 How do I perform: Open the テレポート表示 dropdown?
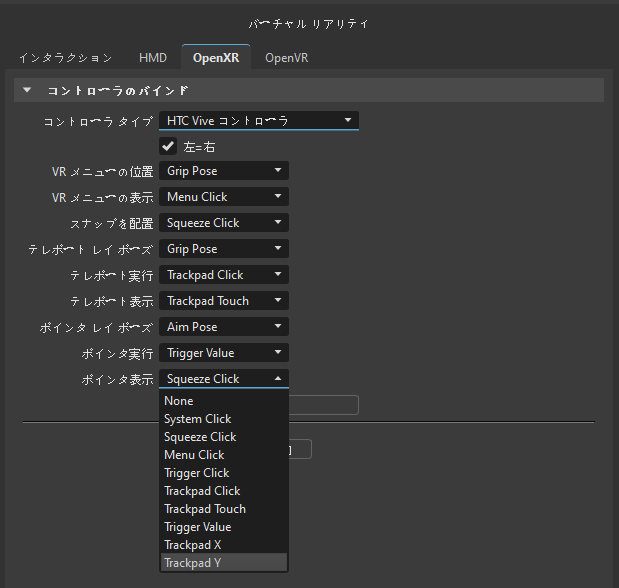[x=224, y=301]
